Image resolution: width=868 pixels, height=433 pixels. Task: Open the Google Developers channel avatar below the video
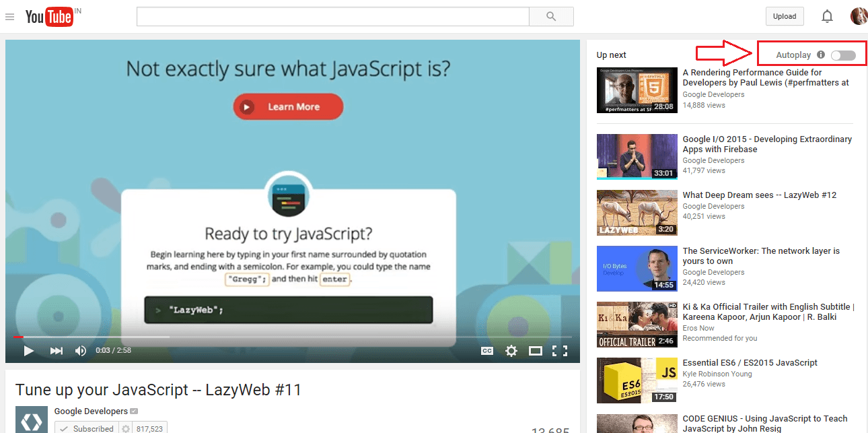pos(32,420)
